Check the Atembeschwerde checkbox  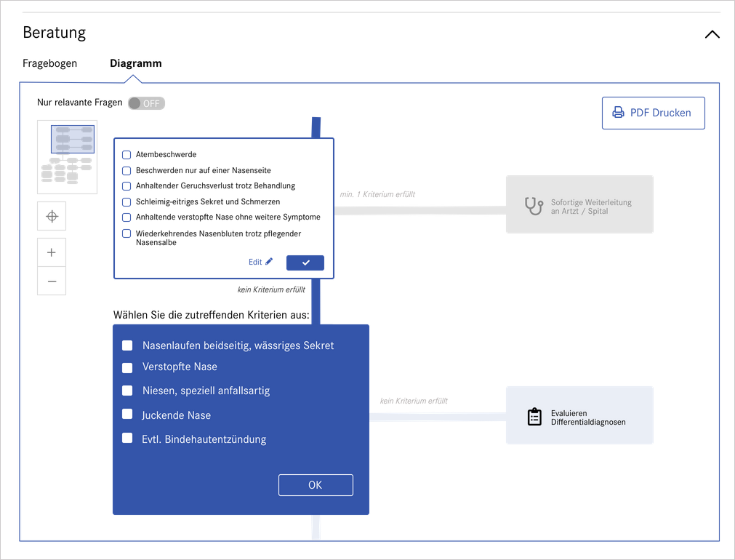coord(126,155)
